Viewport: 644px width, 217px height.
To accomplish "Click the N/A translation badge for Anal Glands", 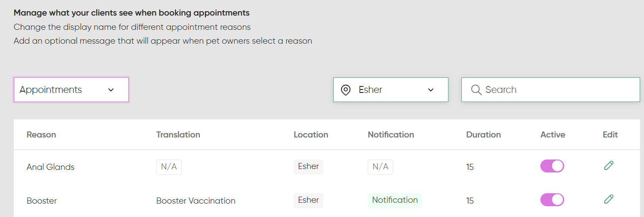I will point(169,167).
